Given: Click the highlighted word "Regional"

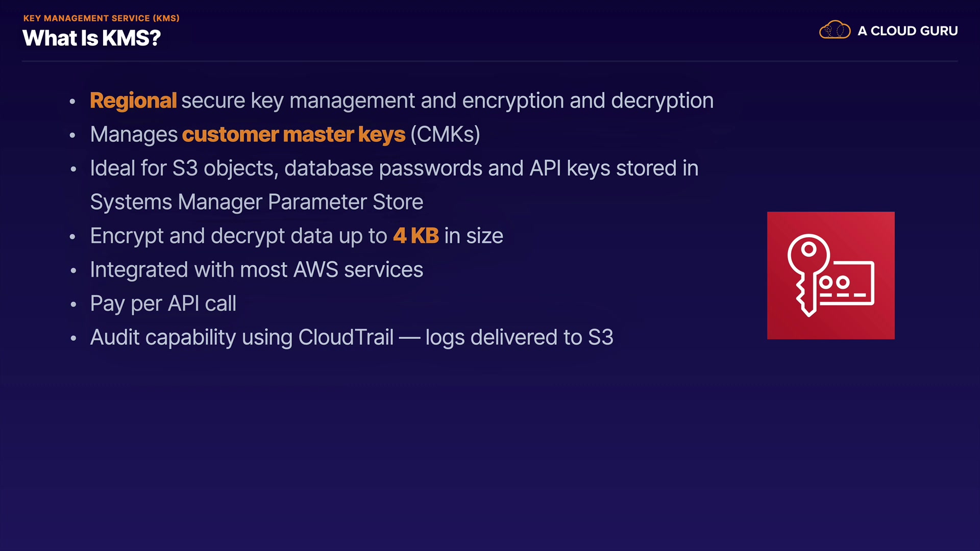Looking at the screenshot, I should [x=133, y=101].
